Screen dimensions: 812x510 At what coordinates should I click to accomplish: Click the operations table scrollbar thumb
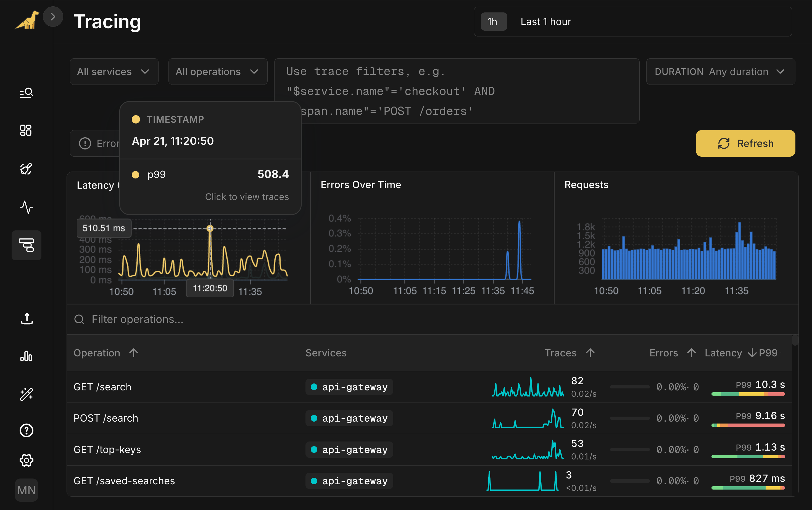[795, 340]
